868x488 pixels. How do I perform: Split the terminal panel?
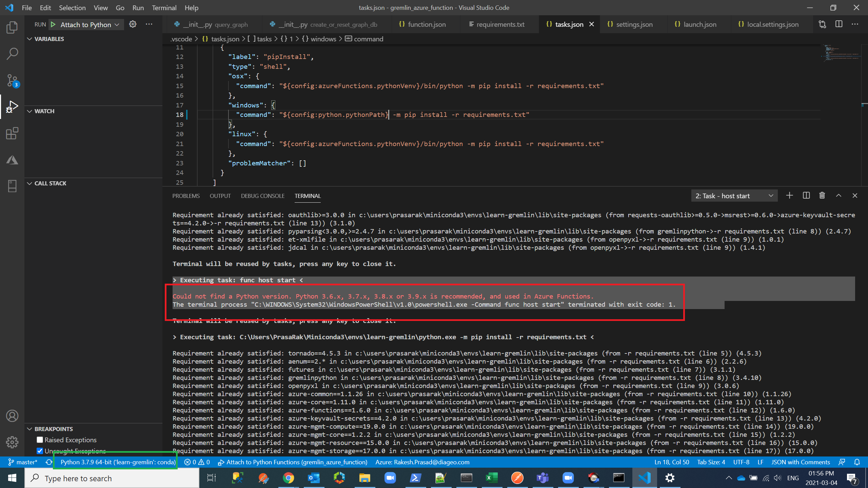[x=806, y=196]
